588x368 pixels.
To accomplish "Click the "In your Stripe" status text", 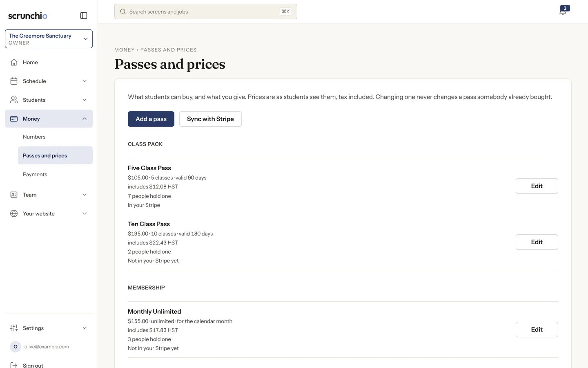I will 144,205.
